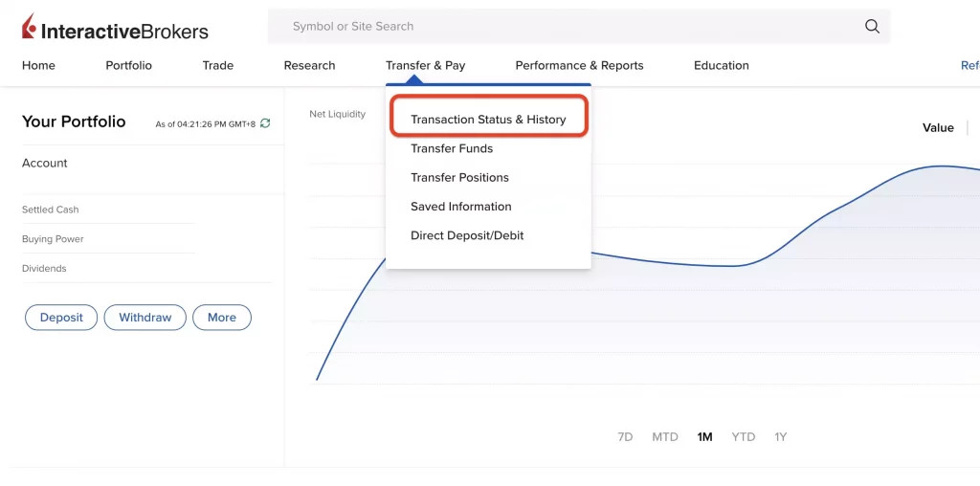Screen dimensions: 980x486
Task: Click the Interactive Brokers logo
Action: click(x=115, y=30)
